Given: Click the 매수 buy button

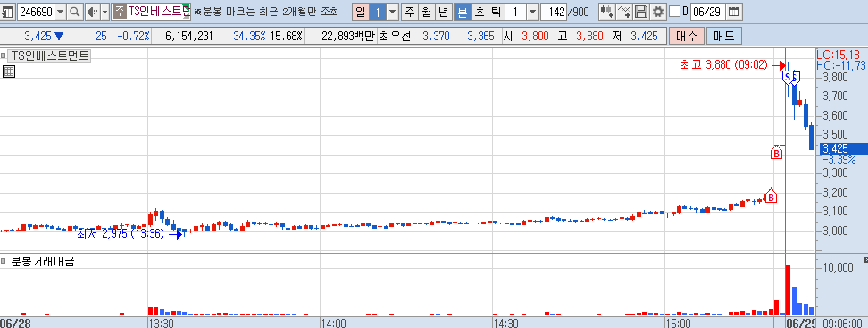Looking at the screenshot, I should pyautogui.click(x=687, y=37).
